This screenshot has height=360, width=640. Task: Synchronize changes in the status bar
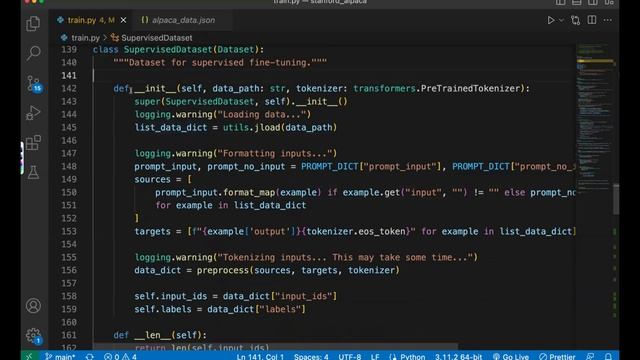(x=90, y=356)
